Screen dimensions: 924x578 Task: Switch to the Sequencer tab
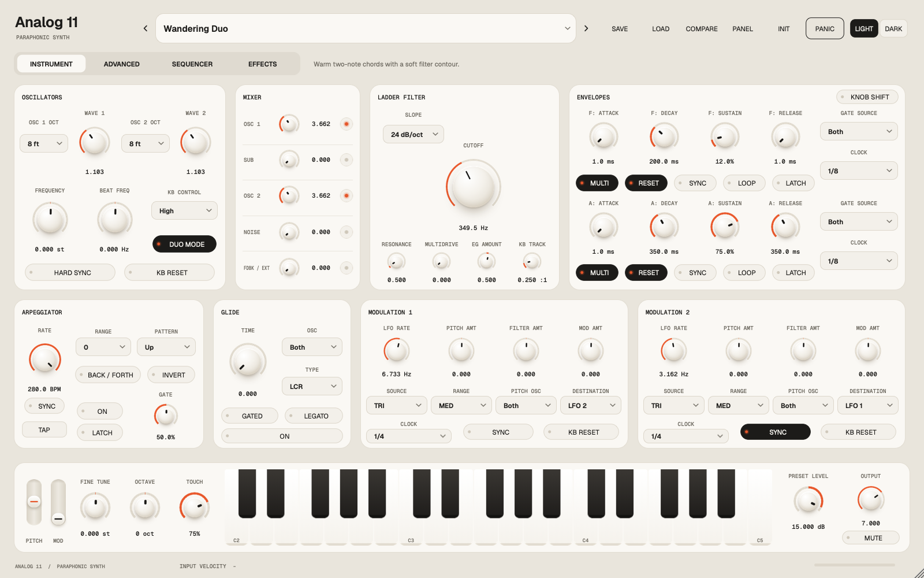pyautogui.click(x=192, y=64)
